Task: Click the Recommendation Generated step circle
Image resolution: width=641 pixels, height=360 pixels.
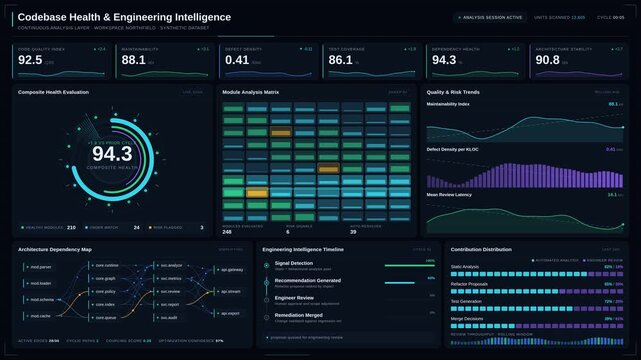Action: click(x=267, y=283)
